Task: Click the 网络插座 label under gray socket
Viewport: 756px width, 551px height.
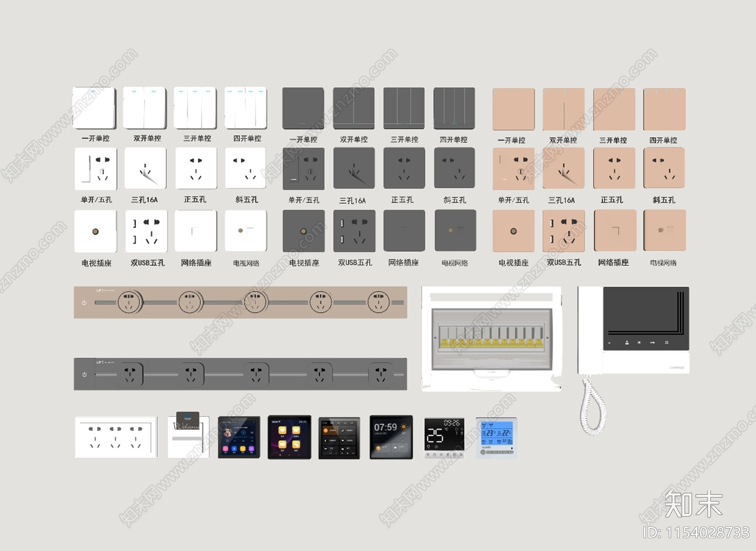Action: tap(404, 263)
